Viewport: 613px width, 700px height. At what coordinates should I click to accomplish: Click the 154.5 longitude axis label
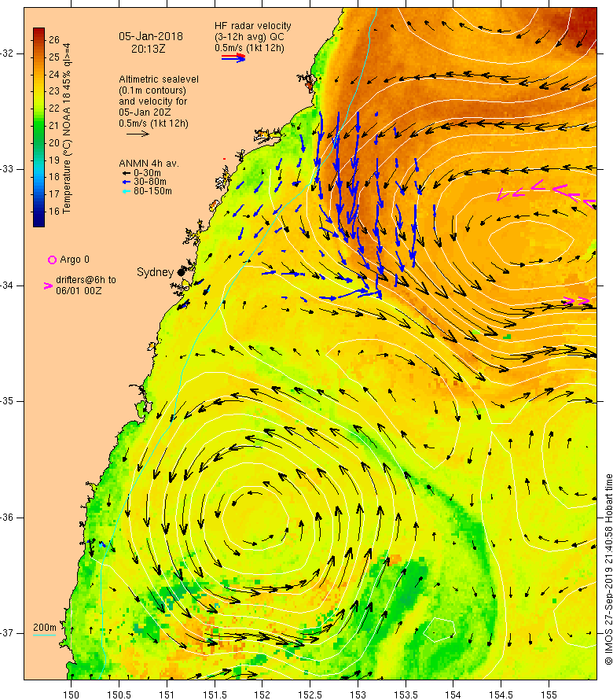click(x=501, y=694)
